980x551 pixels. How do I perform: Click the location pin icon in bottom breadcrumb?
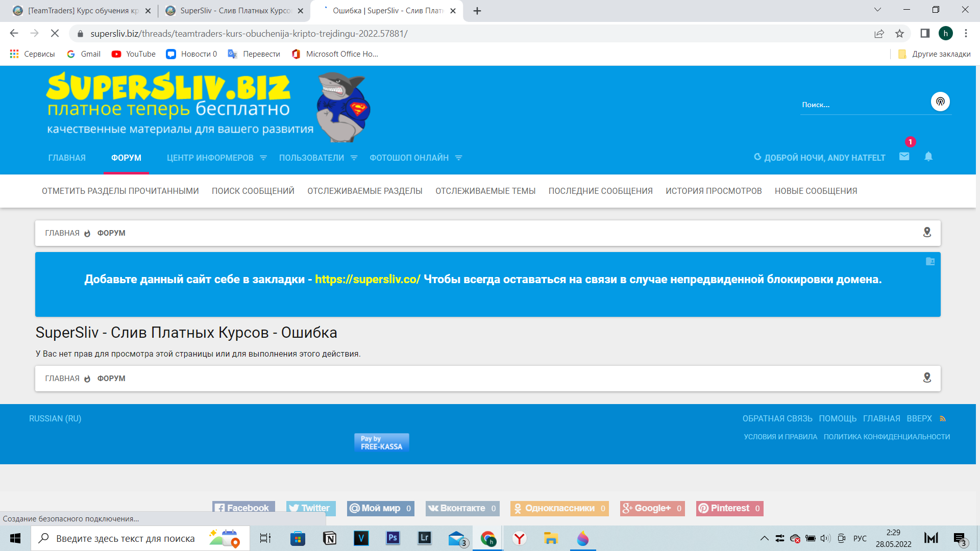point(927,378)
